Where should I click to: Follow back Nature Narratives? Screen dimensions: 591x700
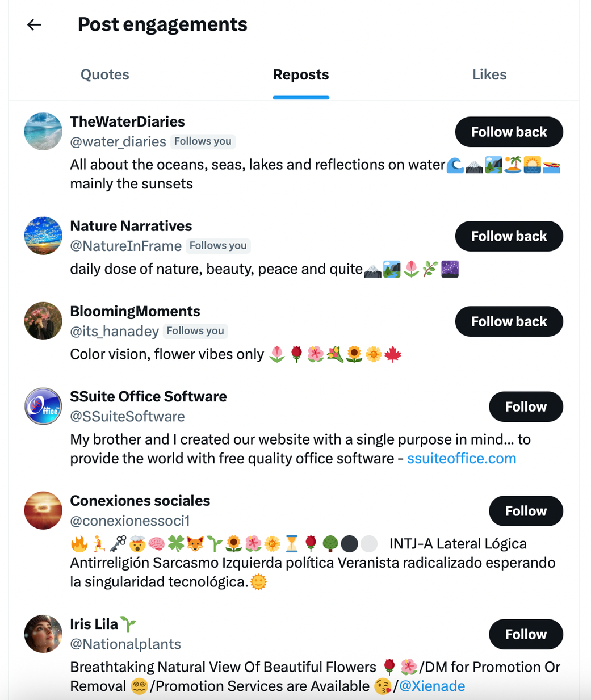[509, 236]
